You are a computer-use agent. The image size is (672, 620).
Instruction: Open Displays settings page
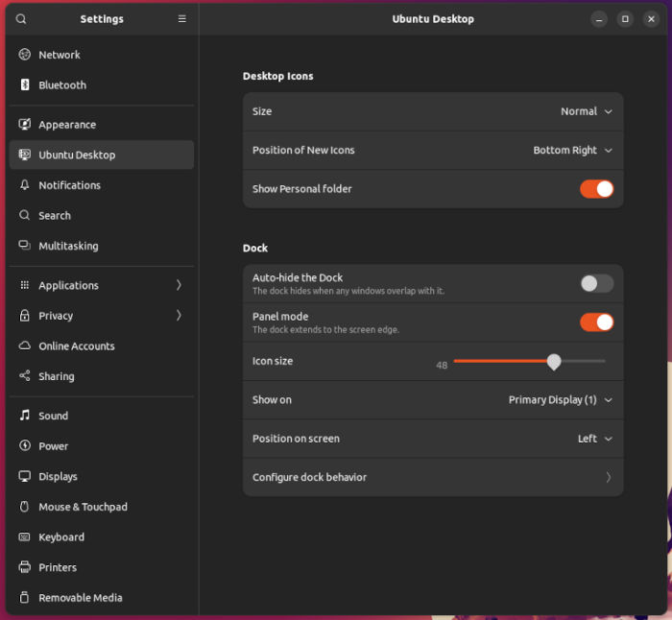pyautogui.click(x=102, y=476)
